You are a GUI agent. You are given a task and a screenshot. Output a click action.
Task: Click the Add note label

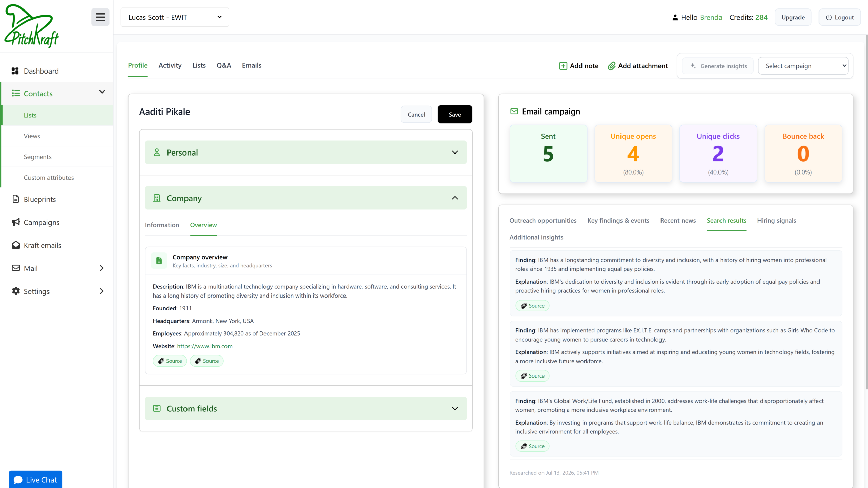click(x=584, y=66)
